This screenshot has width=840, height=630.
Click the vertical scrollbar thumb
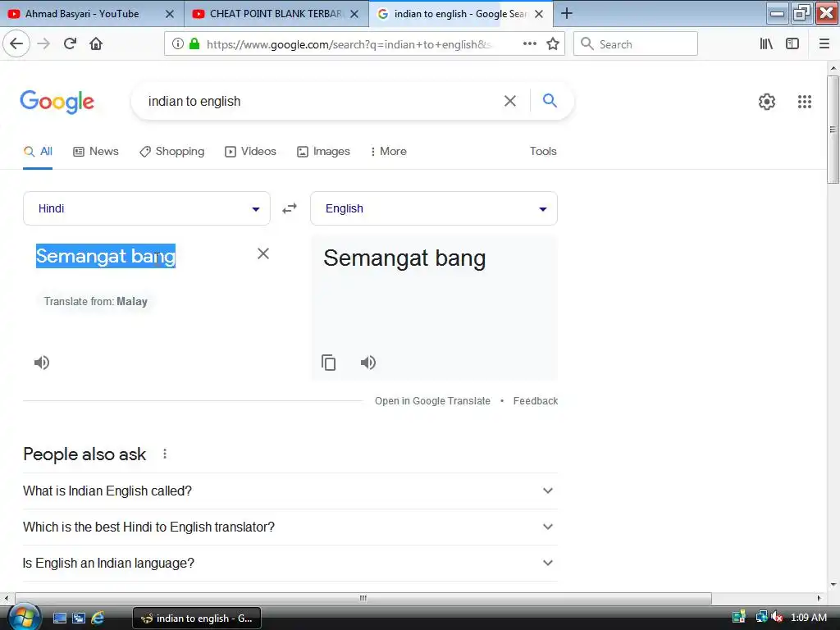pos(833,130)
